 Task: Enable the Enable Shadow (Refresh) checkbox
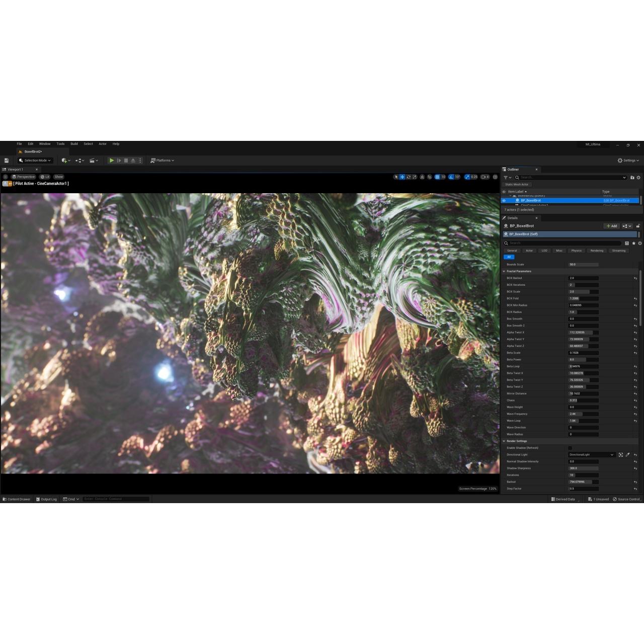coord(570,448)
